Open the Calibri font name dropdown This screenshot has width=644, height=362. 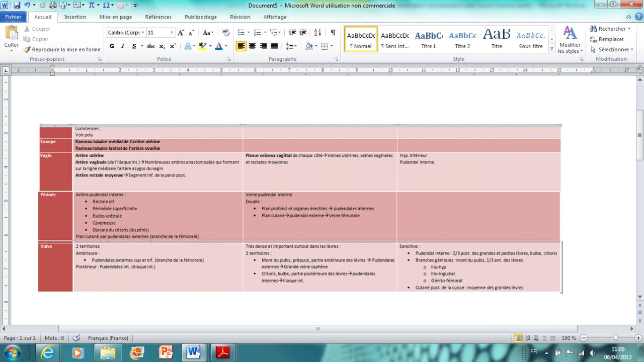pyautogui.click(x=143, y=33)
